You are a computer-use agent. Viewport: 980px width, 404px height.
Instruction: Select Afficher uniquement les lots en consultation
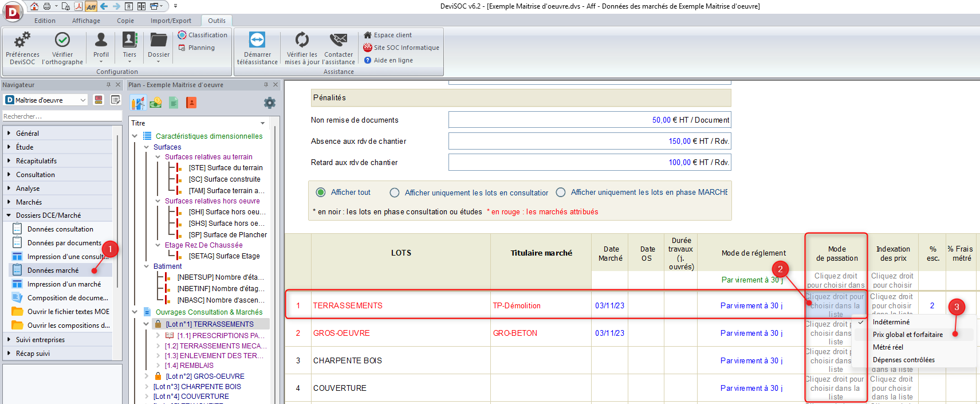[x=395, y=193]
